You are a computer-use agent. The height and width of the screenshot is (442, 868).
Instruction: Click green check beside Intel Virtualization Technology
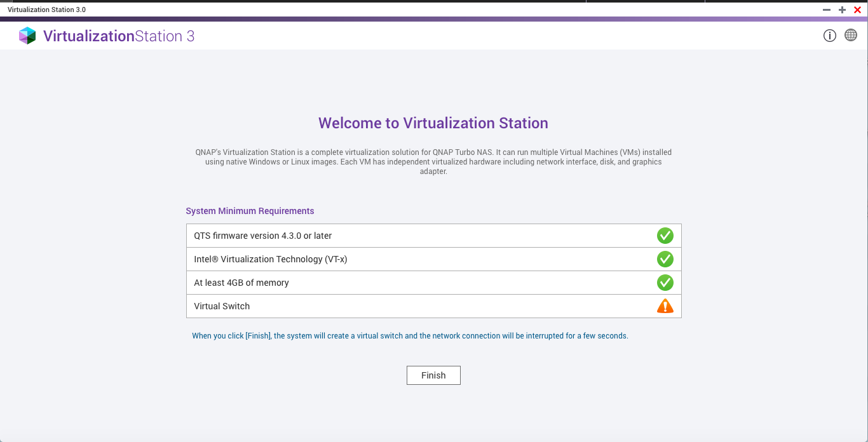[x=665, y=259]
